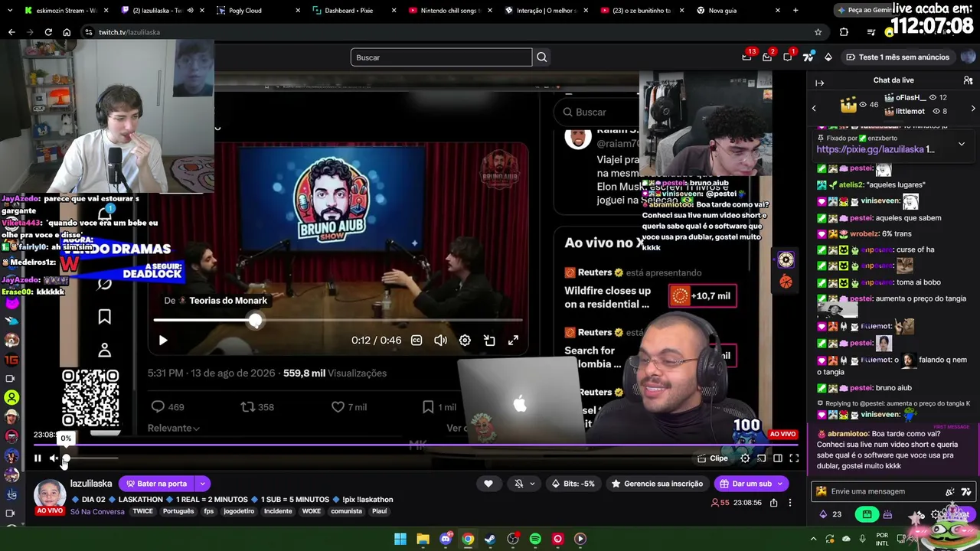
Task: Select the TWICE tag
Action: [x=142, y=511]
